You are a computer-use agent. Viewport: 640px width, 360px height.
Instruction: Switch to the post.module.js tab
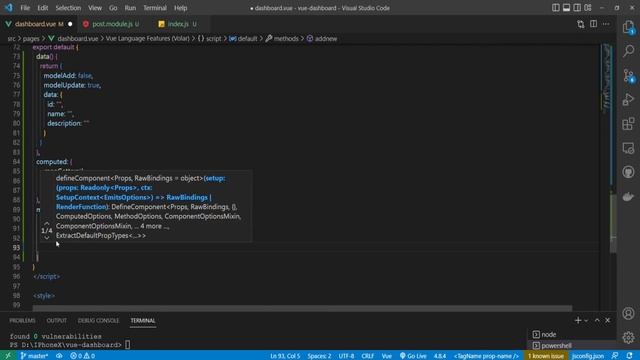pyautogui.click(x=113, y=24)
